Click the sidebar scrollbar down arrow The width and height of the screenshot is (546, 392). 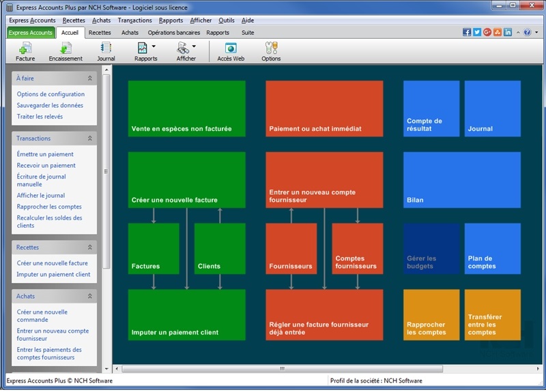106,369
